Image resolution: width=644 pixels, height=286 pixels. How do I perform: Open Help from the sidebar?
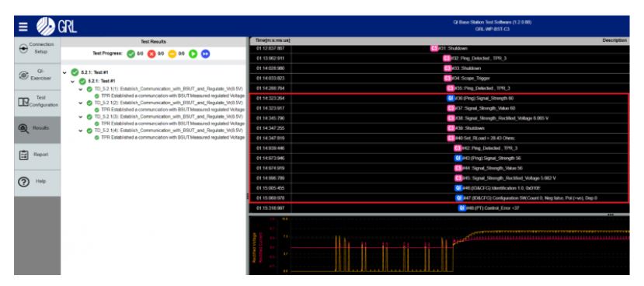(37, 182)
